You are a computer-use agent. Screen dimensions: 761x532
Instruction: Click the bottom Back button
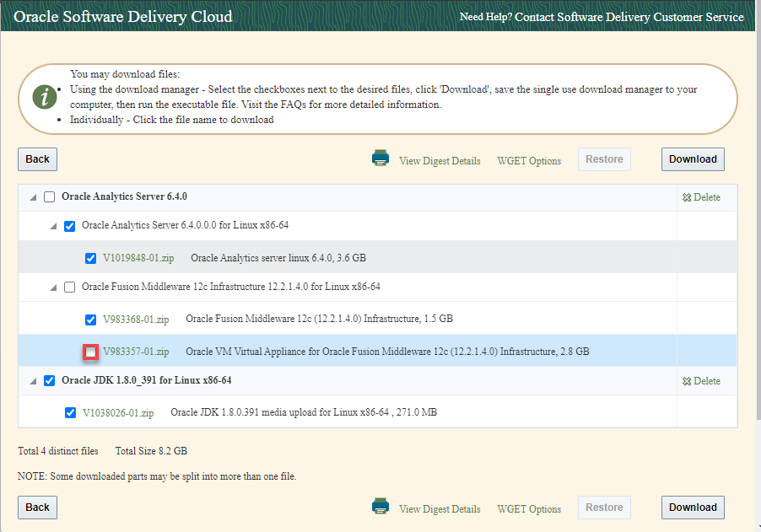[x=36, y=507]
